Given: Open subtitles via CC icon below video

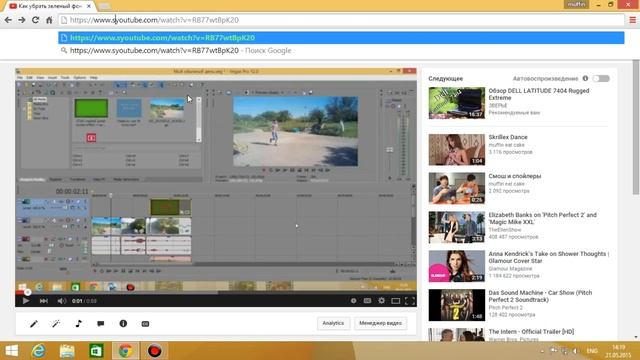Looking at the screenshot, I should tap(145, 324).
